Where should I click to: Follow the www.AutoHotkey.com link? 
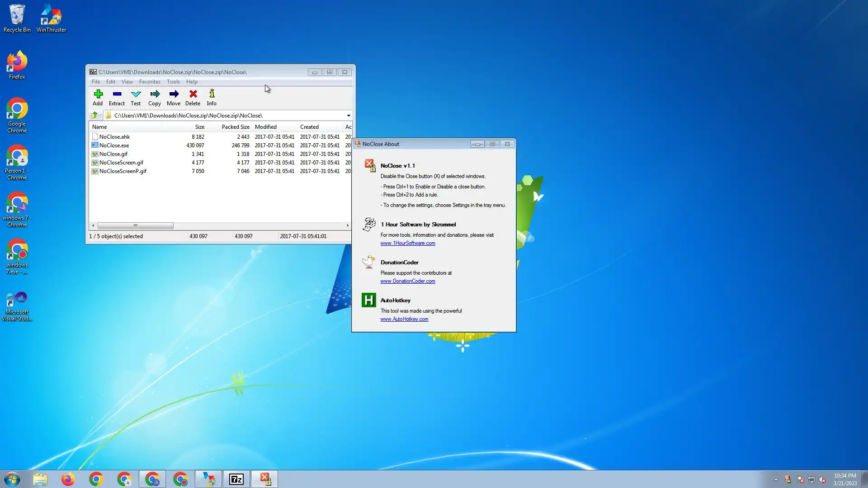click(x=404, y=319)
